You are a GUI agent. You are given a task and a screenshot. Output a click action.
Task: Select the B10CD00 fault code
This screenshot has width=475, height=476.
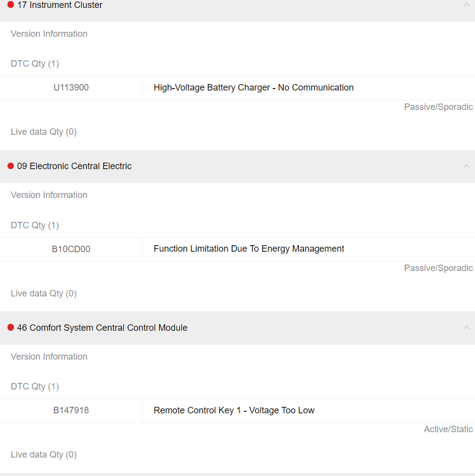click(x=71, y=249)
